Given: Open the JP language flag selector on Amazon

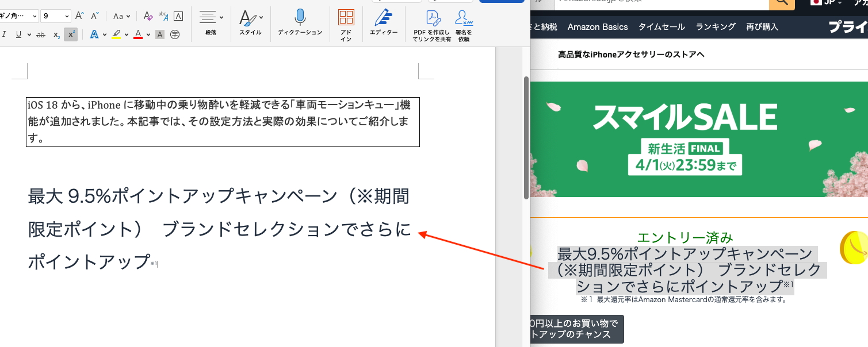Looking at the screenshot, I should click(x=827, y=3).
